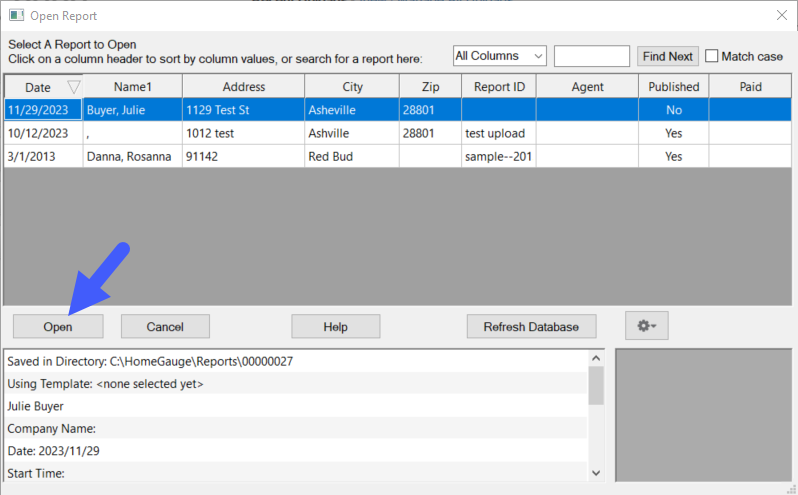Image resolution: width=798 pixels, height=495 pixels.
Task: Click the Open Report window icon
Action: click(x=16, y=16)
